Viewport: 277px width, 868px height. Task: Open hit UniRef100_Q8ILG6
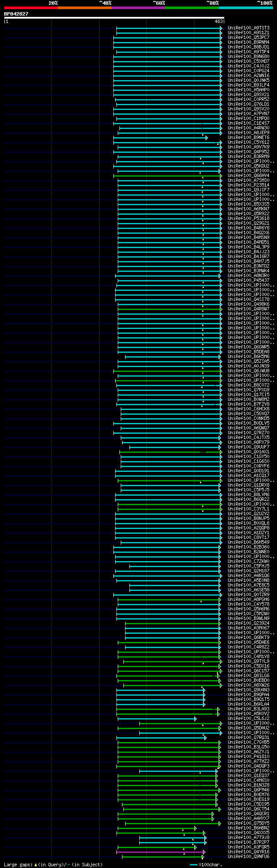tap(248, 676)
